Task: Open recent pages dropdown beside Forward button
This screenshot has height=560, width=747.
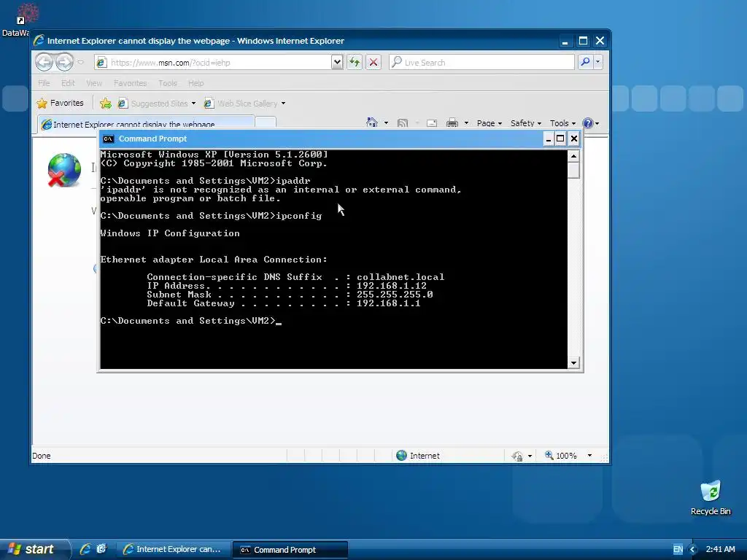Action: click(80, 63)
